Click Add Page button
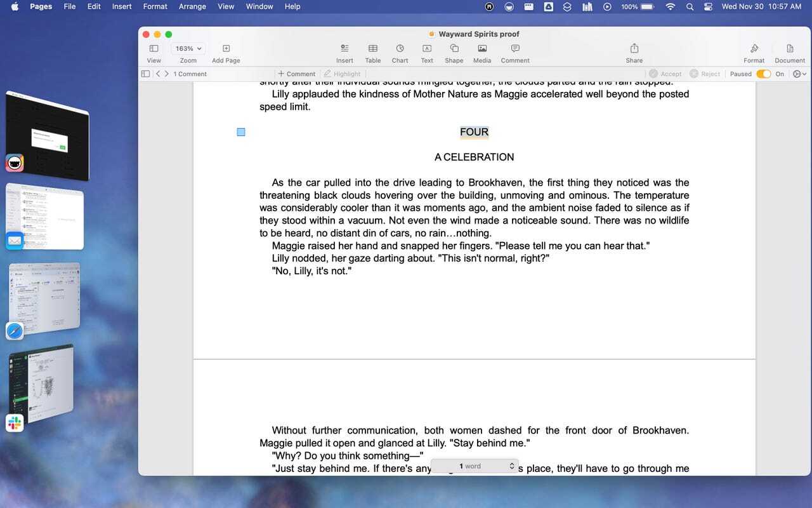The image size is (812, 508). pyautogui.click(x=226, y=53)
